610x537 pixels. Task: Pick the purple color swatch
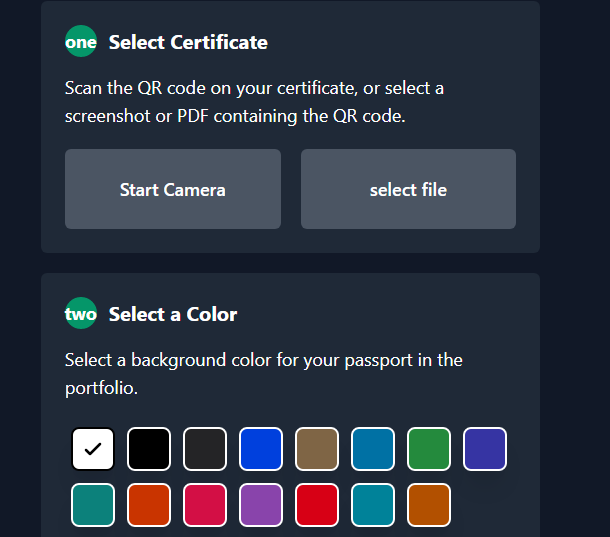click(261, 505)
